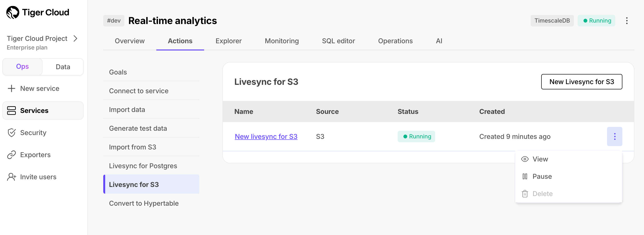644x235 pixels.
Task: Click the Created 9 minutes ago cell
Action: point(515,136)
